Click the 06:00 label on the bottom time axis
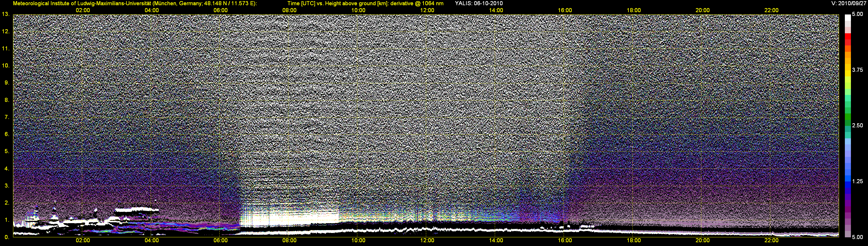Image resolution: width=868 pixels, height=246 pixels. [x=220, y=241]
